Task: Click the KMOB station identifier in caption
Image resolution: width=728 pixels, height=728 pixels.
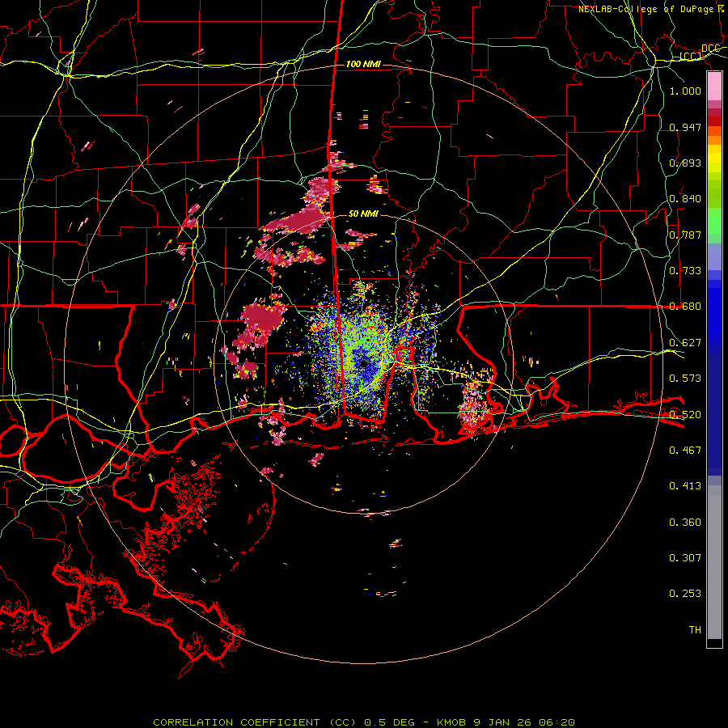Action: point(452,722)
